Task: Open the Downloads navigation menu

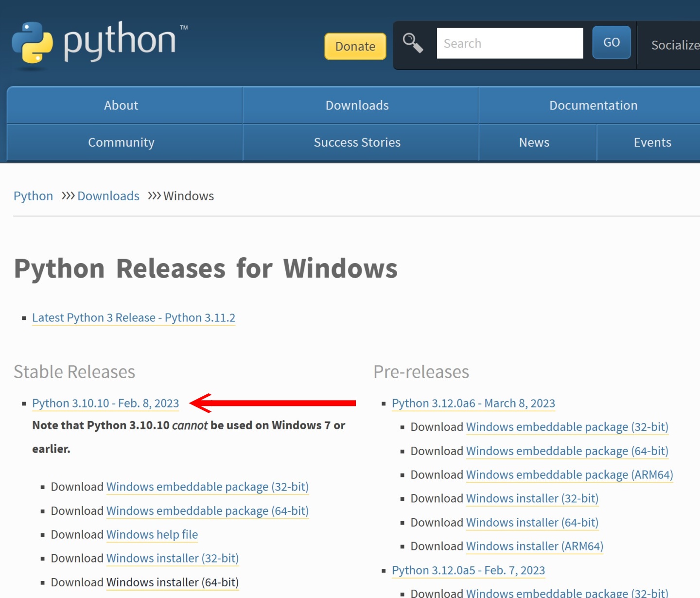Action: coord(357,105)
